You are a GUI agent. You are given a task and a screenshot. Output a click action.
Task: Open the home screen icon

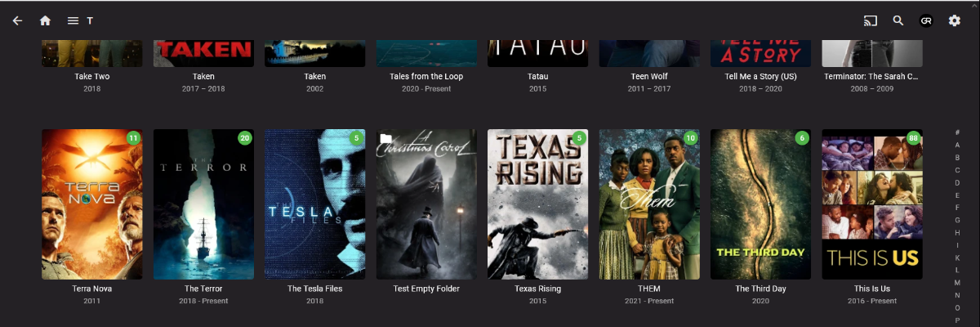click(x=46, y=20)
